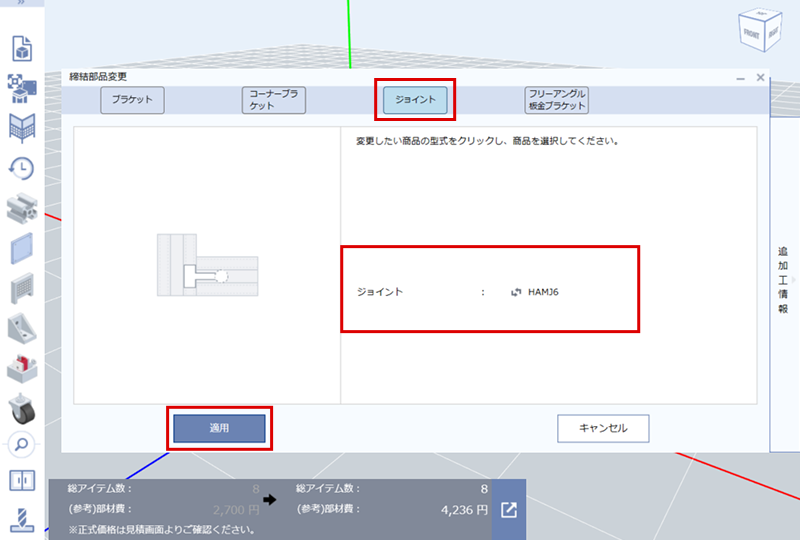This screenshot has width=800, height=540.
Task: Pick the caster wheel icon
Action: [21, 407]
